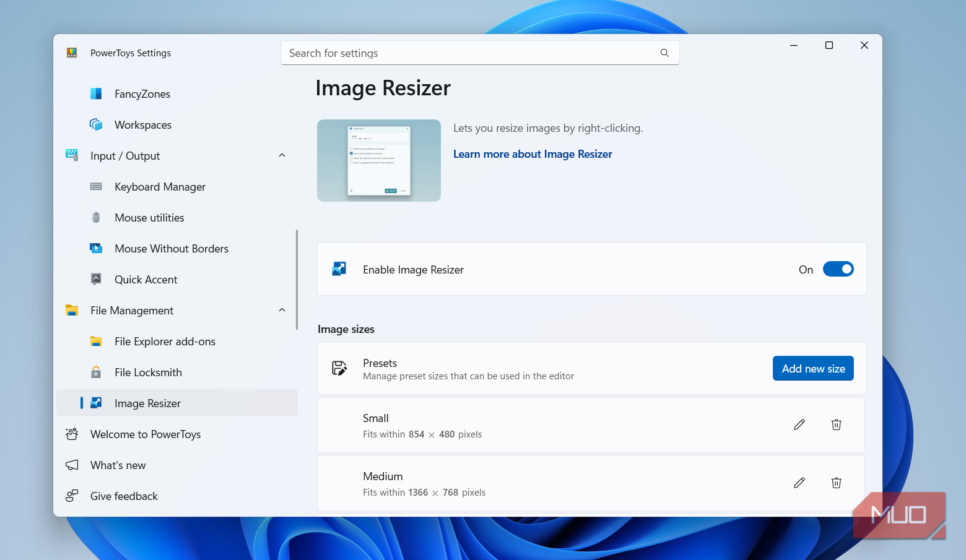Click the Mouse Without Borders icon
The width and height of the screenshot is (966, 560).
tap(96, 248)
